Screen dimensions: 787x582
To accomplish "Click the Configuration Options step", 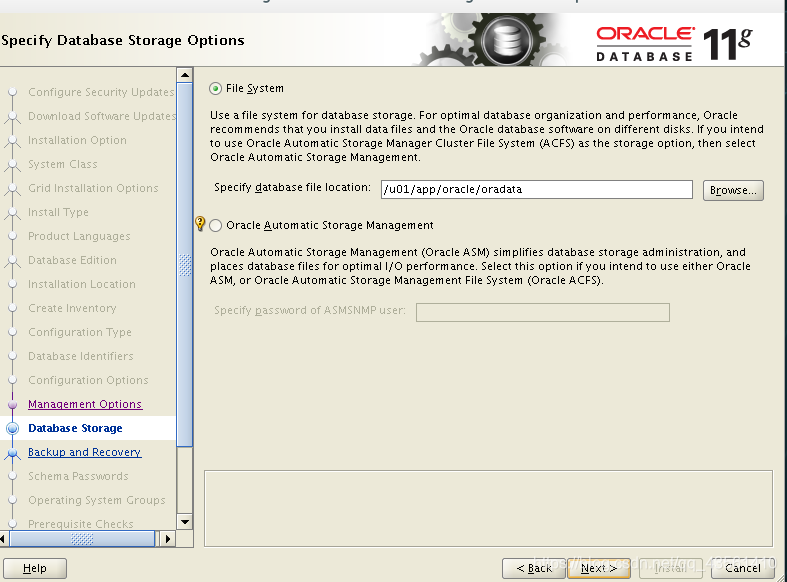I will point(88,380).
